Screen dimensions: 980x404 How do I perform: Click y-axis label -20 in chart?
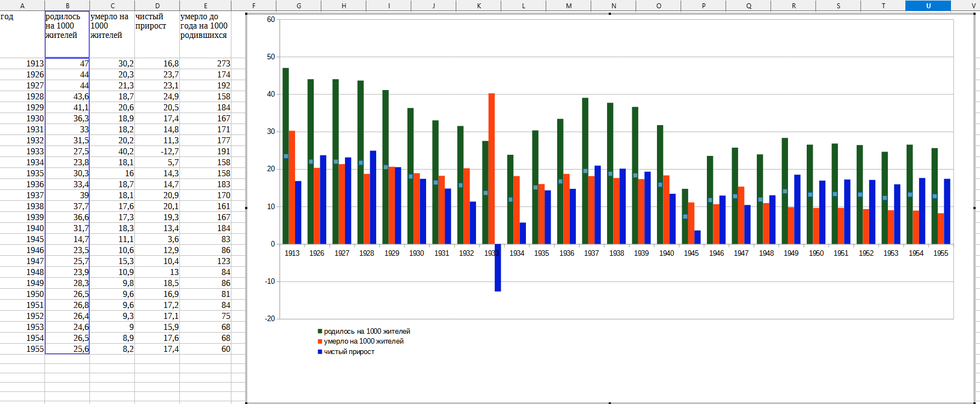(270, 318)
